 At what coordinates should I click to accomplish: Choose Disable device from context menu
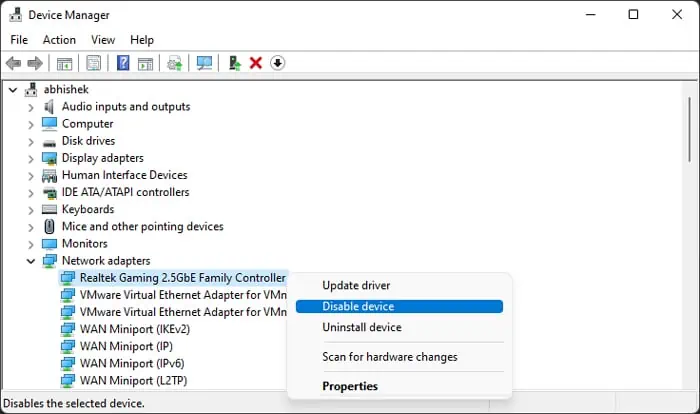[399, 306]
